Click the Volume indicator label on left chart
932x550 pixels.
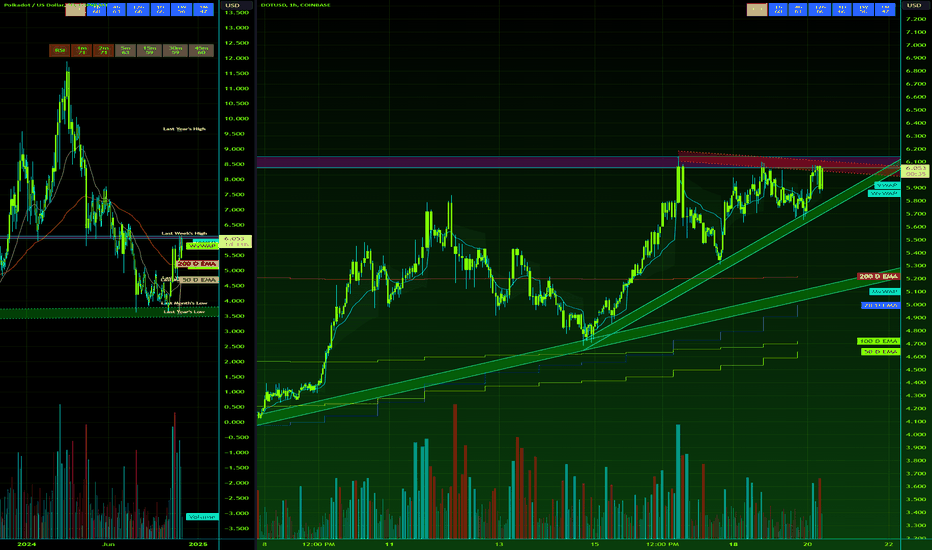pyautogui.click(x=201, y=517)
